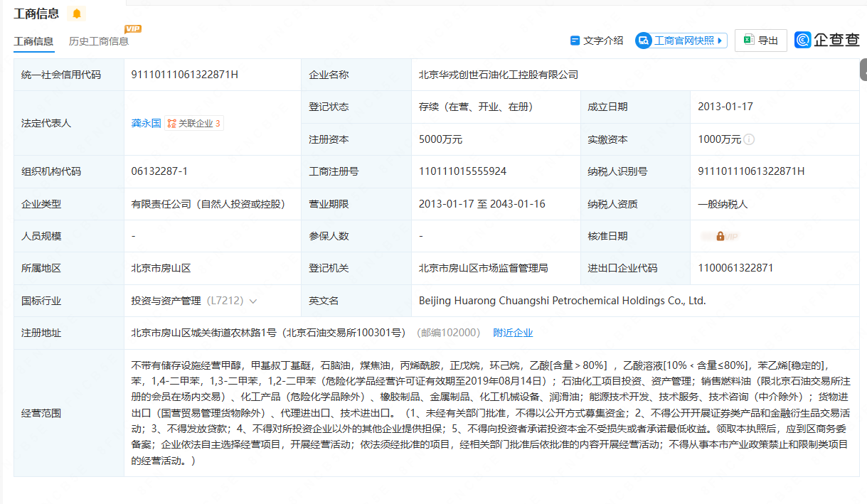Click the arrow on 工商官网快照
The height and width of the screenshot is (504, 867).
(720, 41)
